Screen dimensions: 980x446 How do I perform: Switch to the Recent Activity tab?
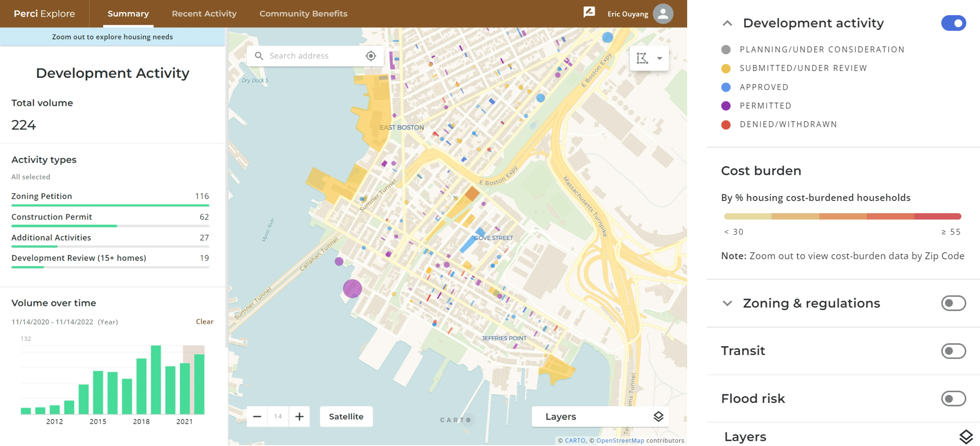(204, 13)
